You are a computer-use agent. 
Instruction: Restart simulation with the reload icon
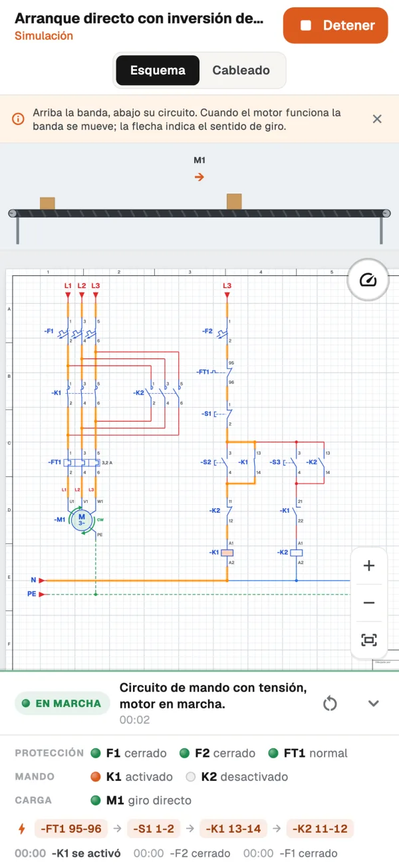[x=331, y=704]
